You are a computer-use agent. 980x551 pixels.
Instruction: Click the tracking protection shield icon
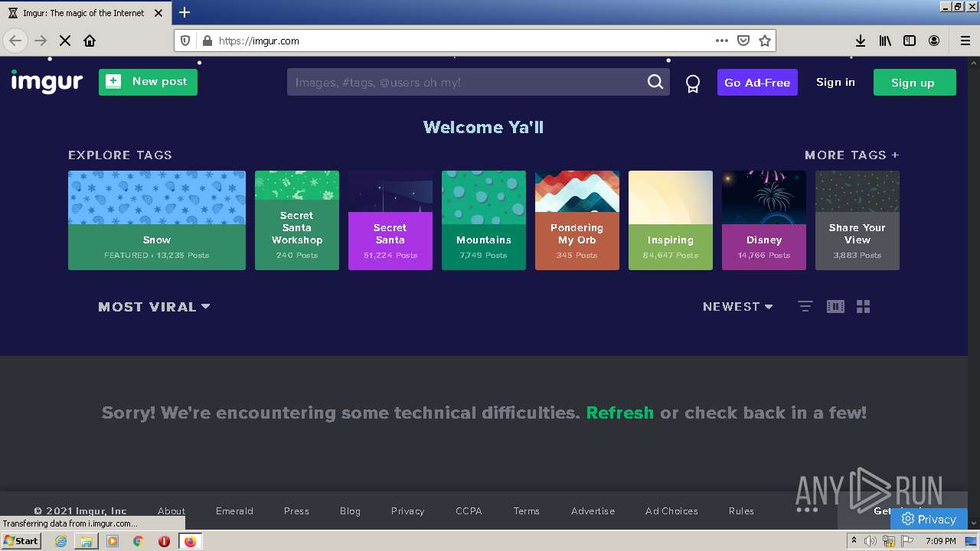[x=185, y=41]
